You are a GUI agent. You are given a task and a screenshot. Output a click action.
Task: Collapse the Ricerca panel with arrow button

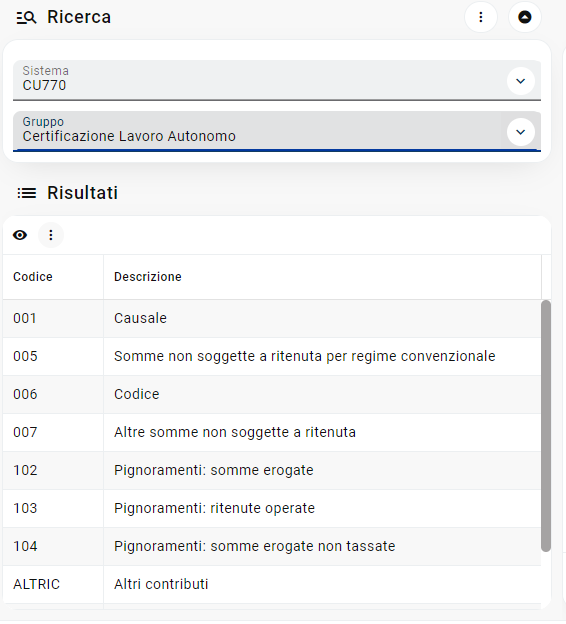tap(525, 17)
